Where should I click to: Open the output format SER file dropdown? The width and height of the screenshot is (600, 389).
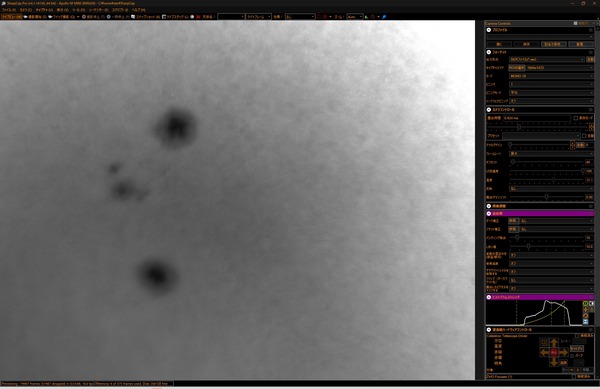[547, 60]
